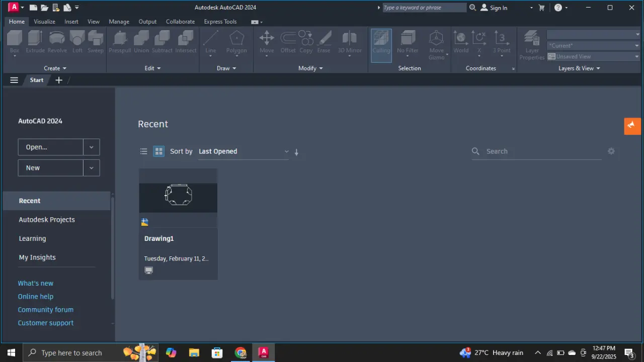
Task: Open the Insert ribbon tab
Action: pos(71,22)
